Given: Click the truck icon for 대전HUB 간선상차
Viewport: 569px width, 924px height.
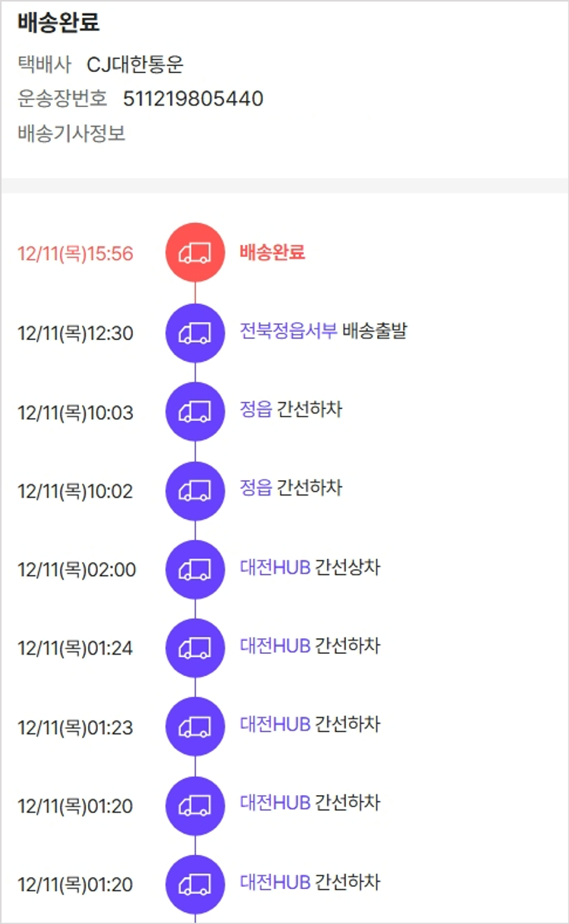Looking at the screenshot, I should click(x=195, y=570).
